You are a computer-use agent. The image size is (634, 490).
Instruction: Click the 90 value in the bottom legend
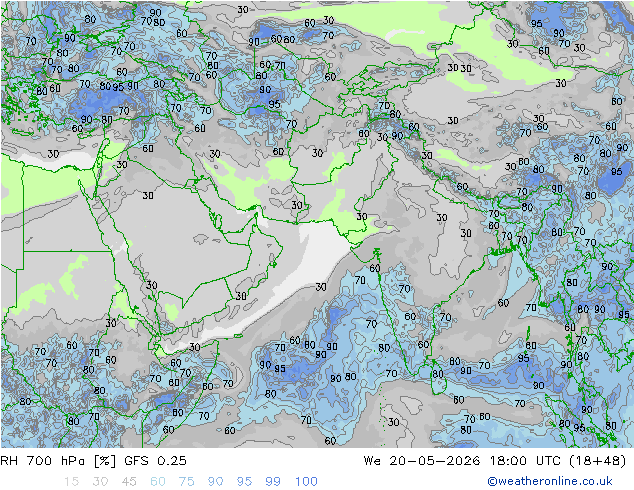(215, 481)
